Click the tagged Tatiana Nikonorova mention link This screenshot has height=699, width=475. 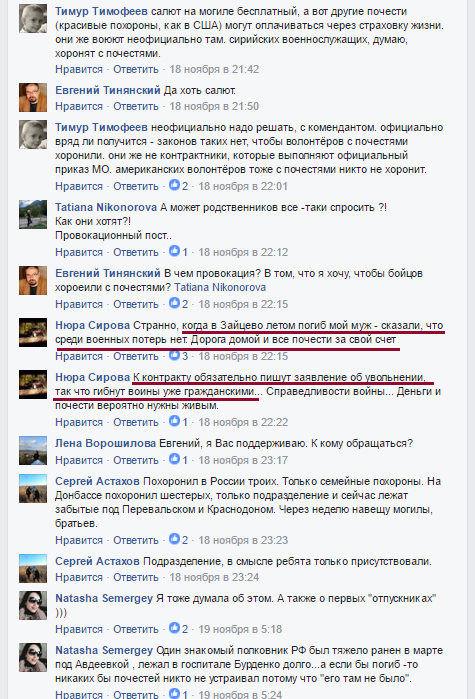[x=220, y=287]
